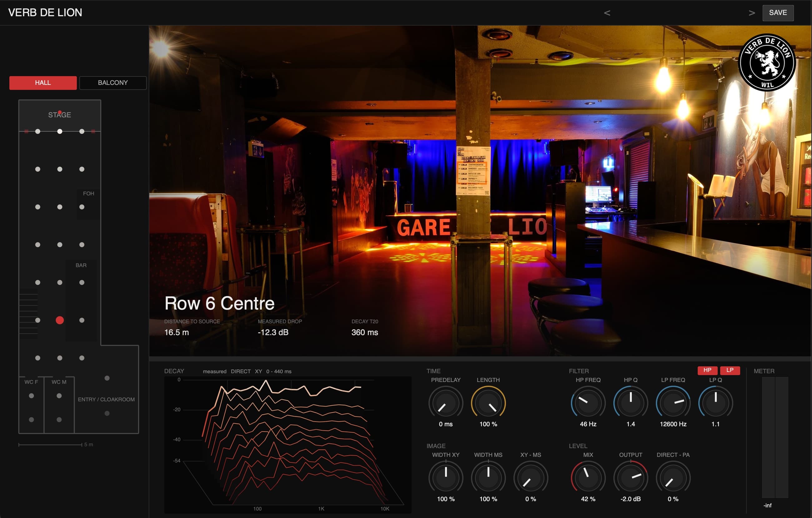Choose the lower dot in the WC M room

(x=59, y=420)
